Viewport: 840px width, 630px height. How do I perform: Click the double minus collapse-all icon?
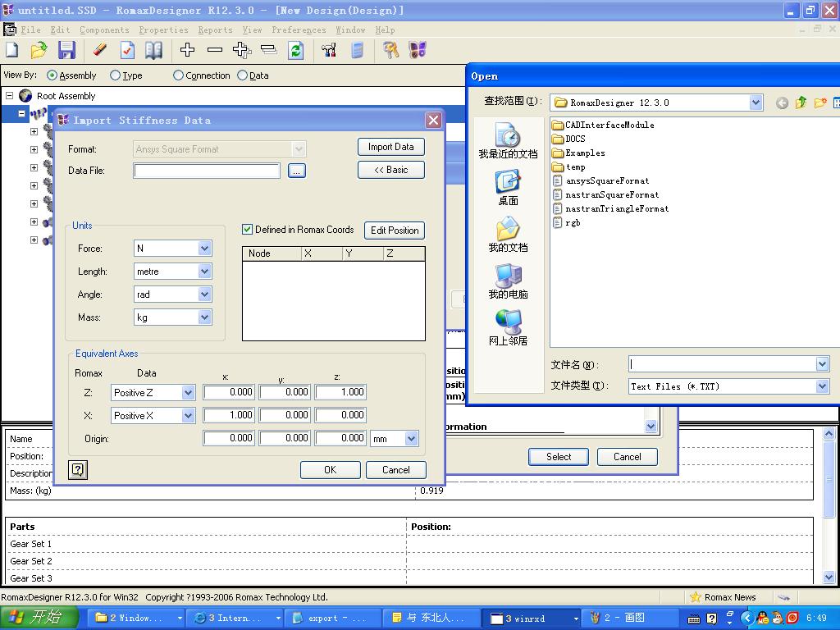click(268, 50)
